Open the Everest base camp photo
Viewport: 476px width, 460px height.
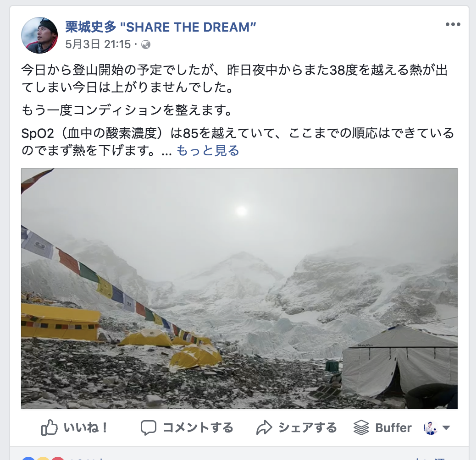(x=239, y=288)
